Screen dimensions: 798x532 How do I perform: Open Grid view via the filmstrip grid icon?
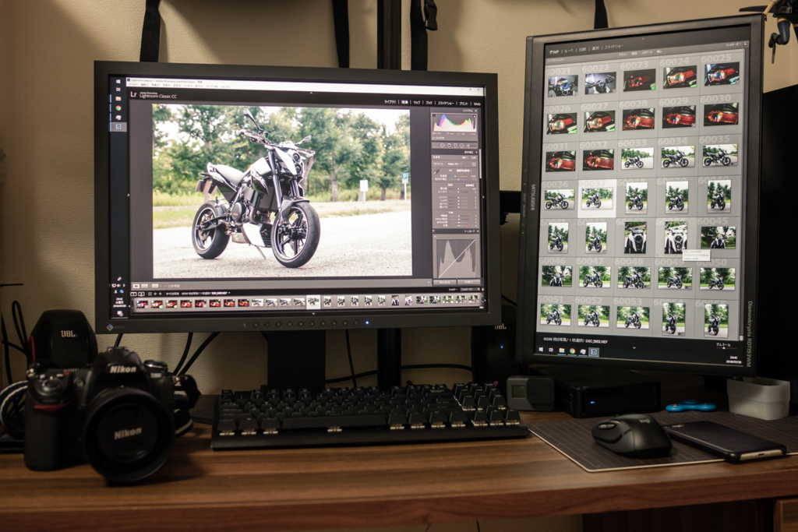coord(150,294)
